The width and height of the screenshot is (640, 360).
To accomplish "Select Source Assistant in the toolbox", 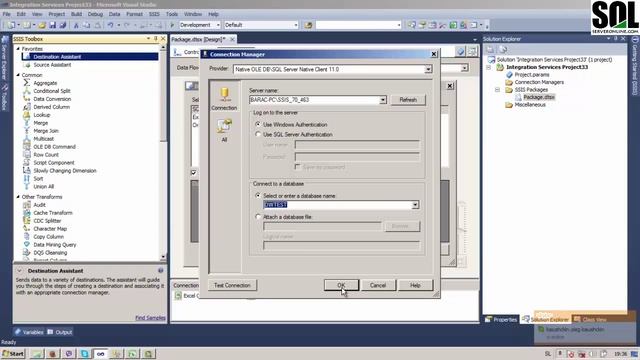I will 52,65.
